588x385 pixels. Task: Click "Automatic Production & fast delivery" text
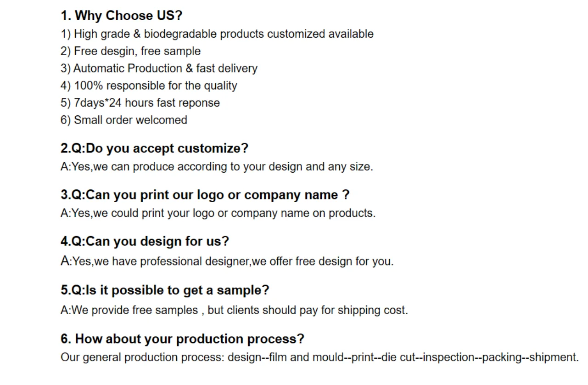coord(159,68)
